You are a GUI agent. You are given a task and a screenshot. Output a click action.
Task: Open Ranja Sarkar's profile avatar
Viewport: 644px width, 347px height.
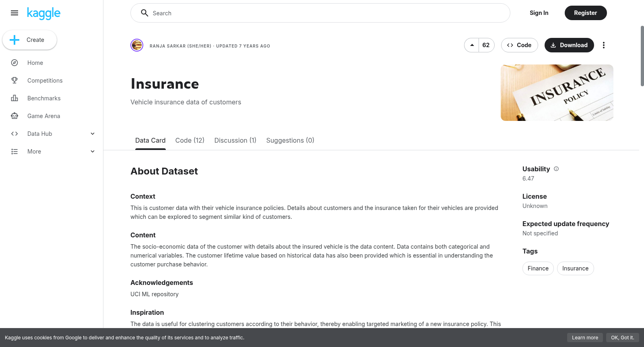pyautogui.click(x=137, y=45)
